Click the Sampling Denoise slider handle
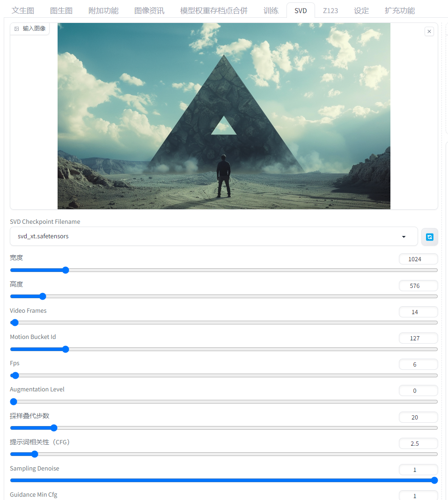The width and height of the screenshot is (448, 500). (x=434, y=480)
